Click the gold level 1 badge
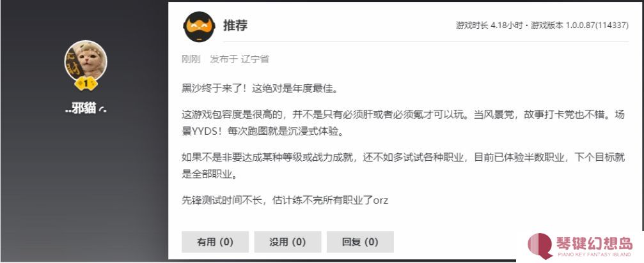 pyautogui.click(x=86, y=84)
